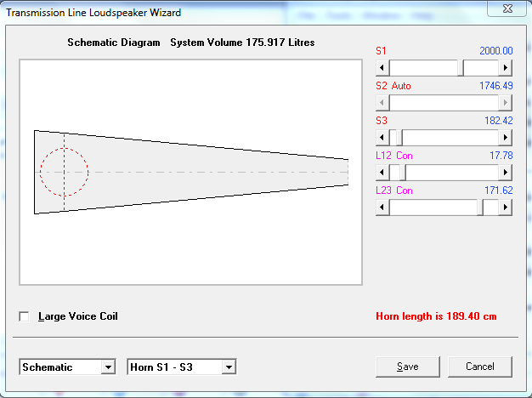Click the L23 Con slider thumb
The image size is (532, 398).
point(480,208)
